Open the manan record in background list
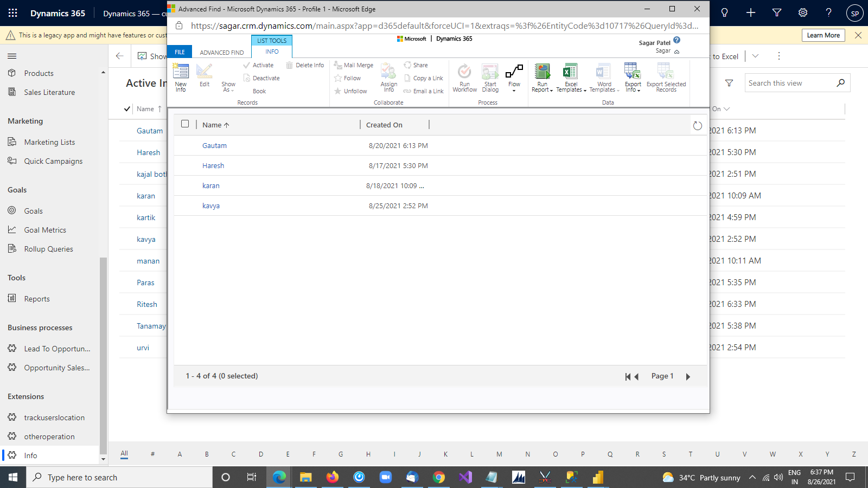 pyautogui.click(x=148, y=261)
